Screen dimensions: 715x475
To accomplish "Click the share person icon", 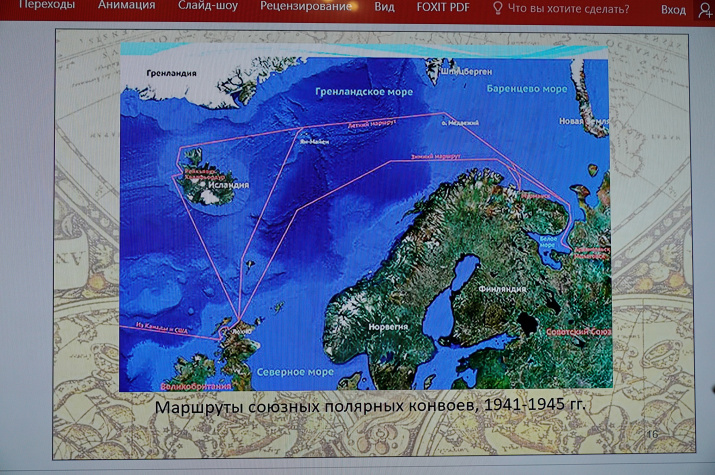I will pos(705,10).
